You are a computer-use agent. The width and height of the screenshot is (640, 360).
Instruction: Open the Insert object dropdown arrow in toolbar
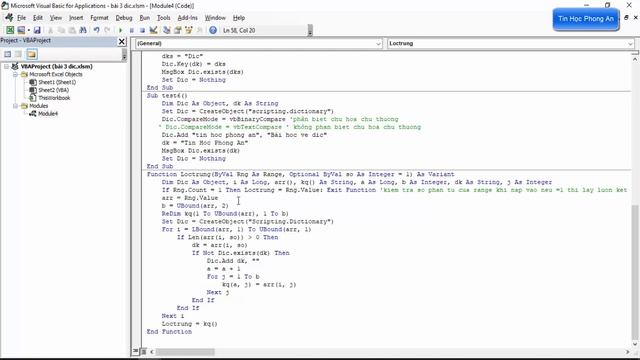(x=29, y=30)
